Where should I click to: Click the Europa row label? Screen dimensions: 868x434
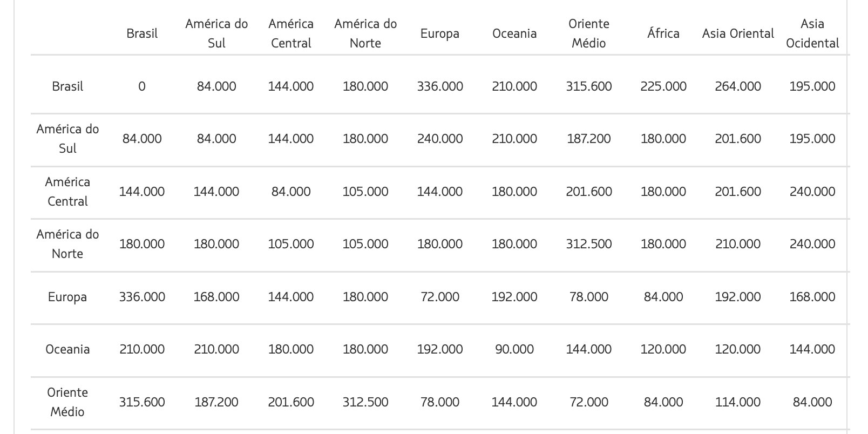67,297
